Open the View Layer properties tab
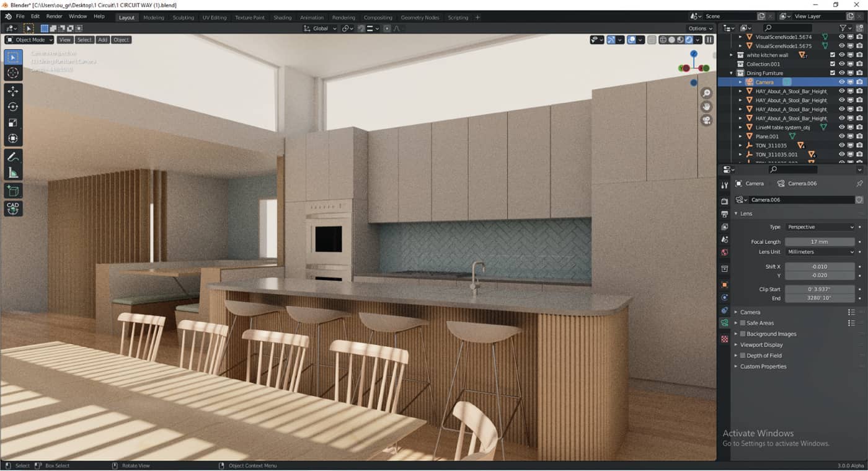The image size is (868, 471). [724, 227]
